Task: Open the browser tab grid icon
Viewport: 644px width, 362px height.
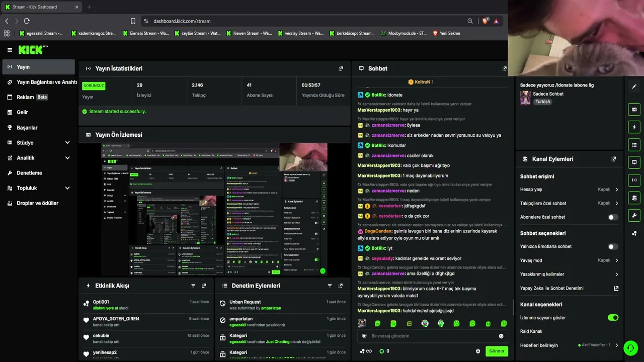Action: coord(7,33)
